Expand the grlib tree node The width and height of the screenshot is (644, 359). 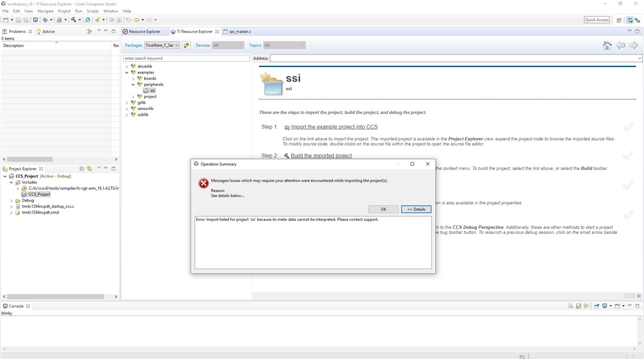pyautogui.click(x=127, y=103)
